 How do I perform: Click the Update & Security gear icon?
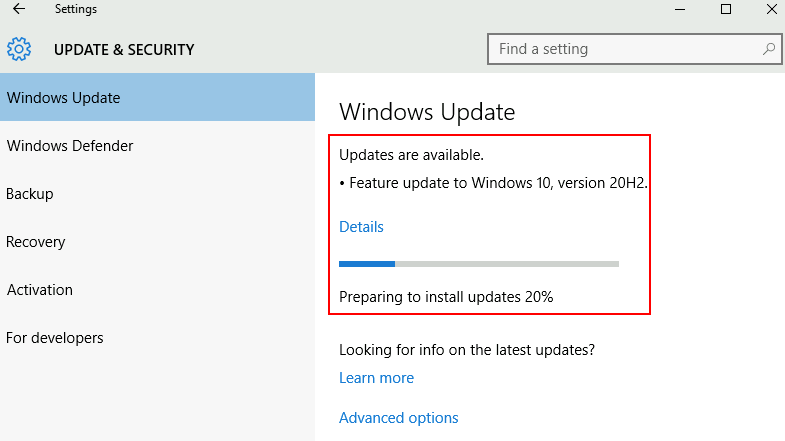[19, 49]
